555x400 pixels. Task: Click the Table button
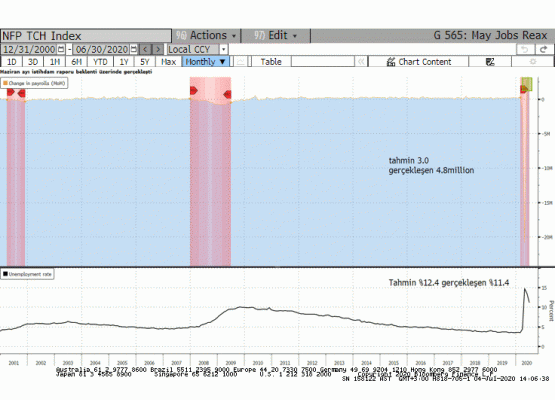tap(271, 62)
